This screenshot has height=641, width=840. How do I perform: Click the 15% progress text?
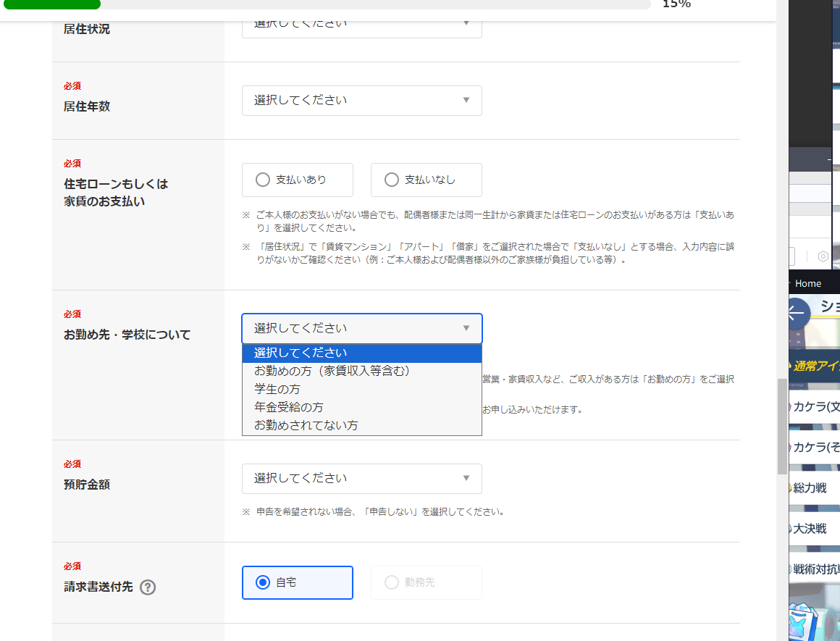pos(676,4)
